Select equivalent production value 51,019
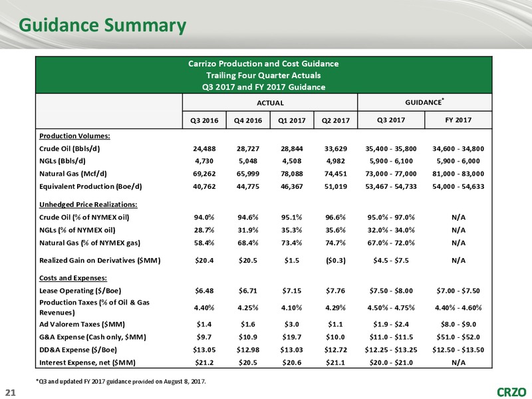532x399 pixels. pyautogui.click(x=336, y=187)
